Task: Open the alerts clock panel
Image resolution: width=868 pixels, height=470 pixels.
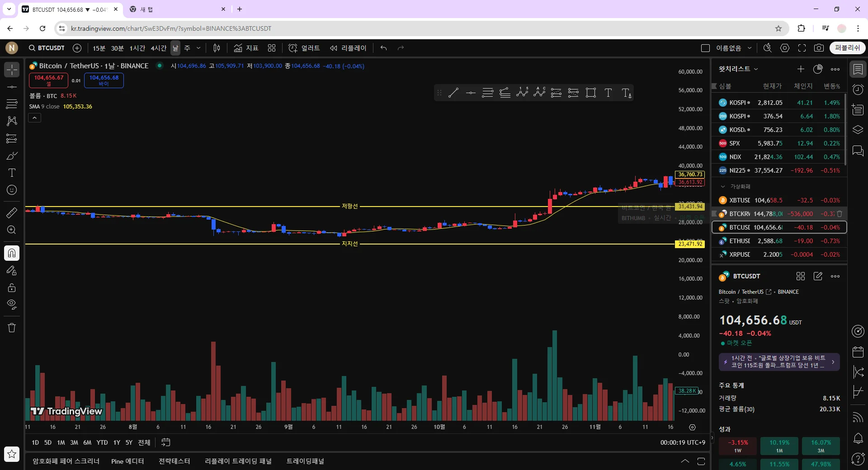Action: pyautogui.click(x=858, y=89)
